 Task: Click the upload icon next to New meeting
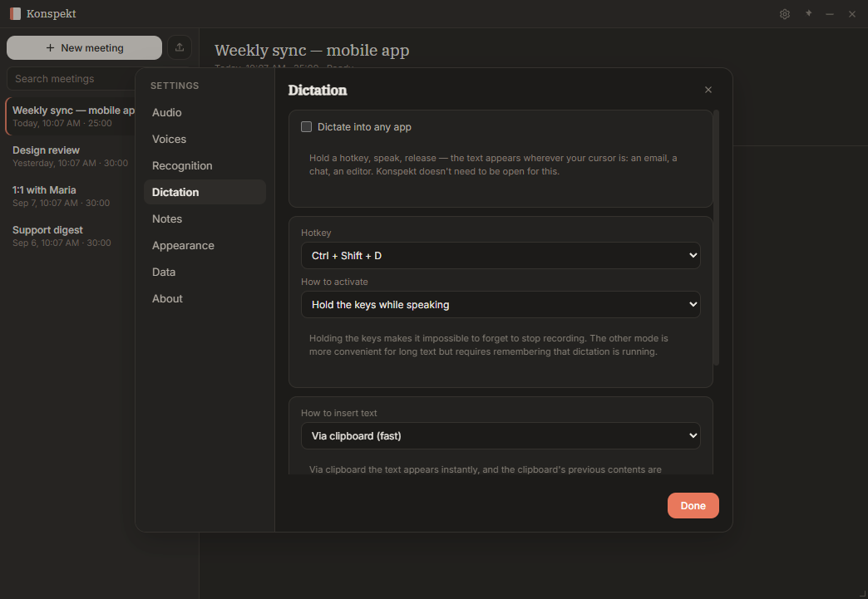pyautogui.click(x=180, y=47)
